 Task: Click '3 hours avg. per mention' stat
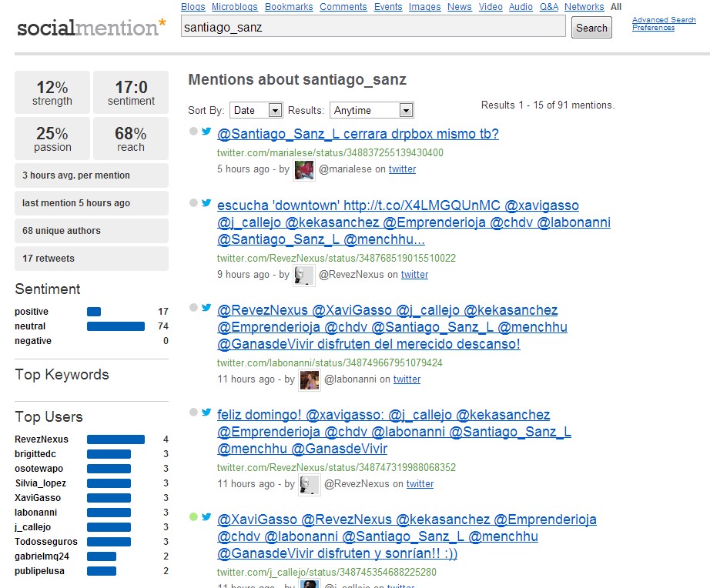point(92,175)
